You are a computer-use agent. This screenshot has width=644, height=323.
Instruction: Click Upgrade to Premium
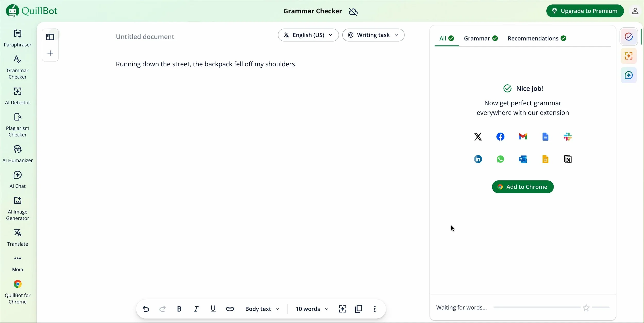585,11
